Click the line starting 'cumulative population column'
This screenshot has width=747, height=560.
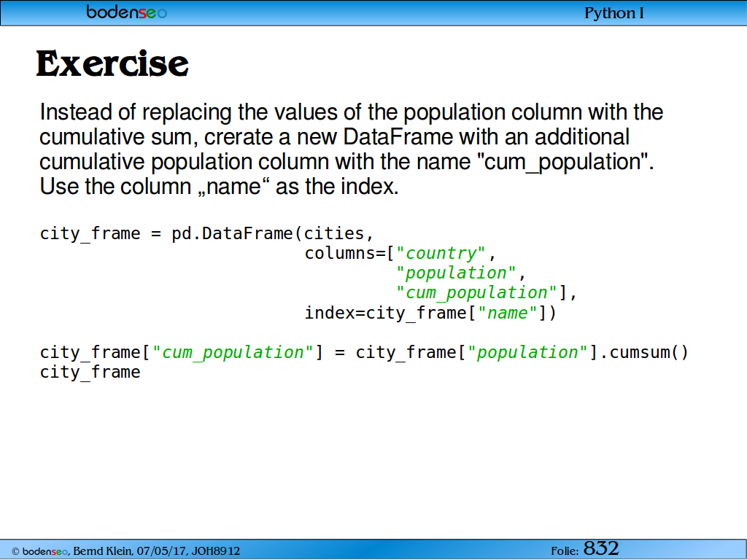tap(347, 162)
